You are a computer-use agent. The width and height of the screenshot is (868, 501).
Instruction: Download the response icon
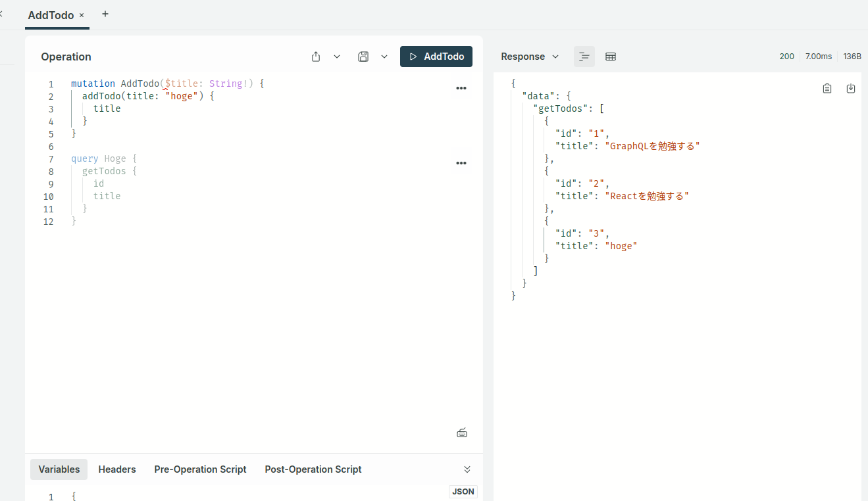[851, 88]
